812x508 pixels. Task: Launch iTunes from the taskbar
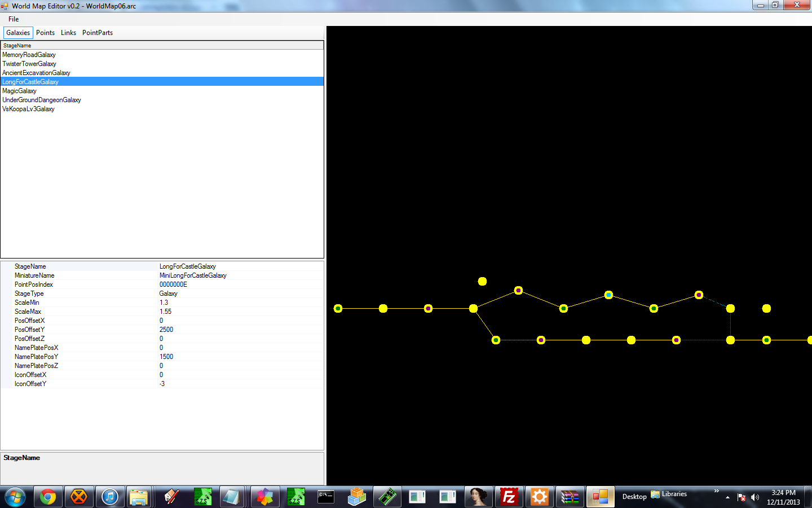(110, 497)
